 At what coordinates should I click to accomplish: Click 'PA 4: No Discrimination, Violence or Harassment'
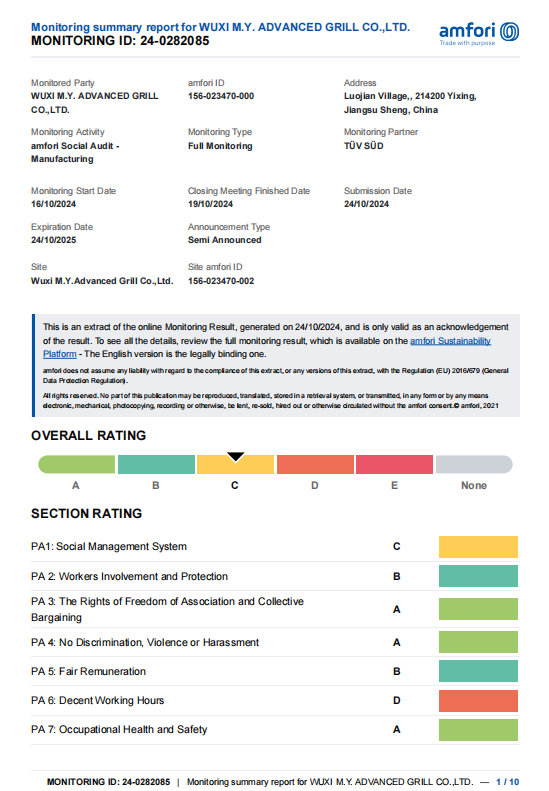[x=145, y=643]
